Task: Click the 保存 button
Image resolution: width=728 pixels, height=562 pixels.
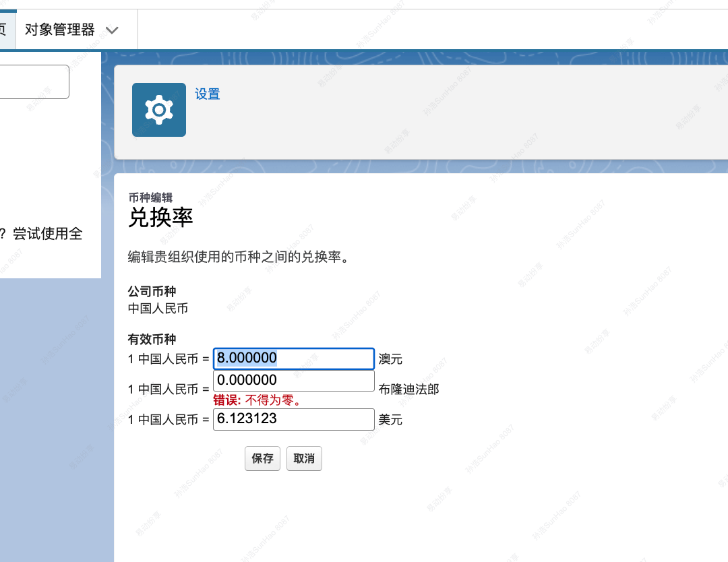Action: (x=262, y=458)
